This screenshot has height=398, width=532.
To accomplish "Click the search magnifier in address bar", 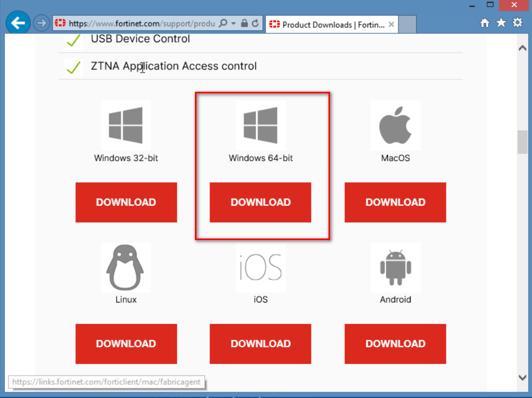I will tap(223, 23).
